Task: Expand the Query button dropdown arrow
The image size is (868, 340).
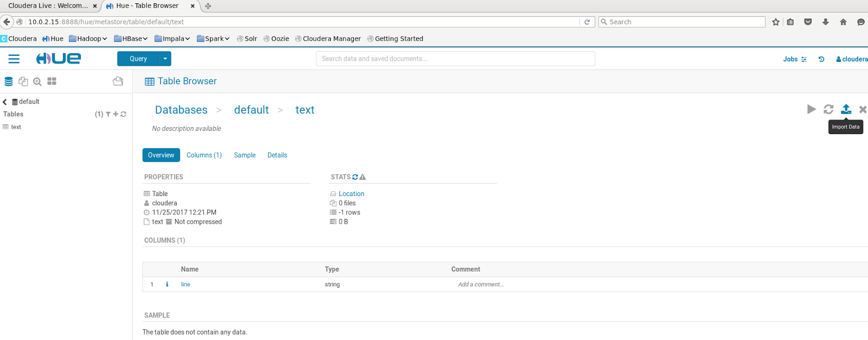Action: point(165,59)
